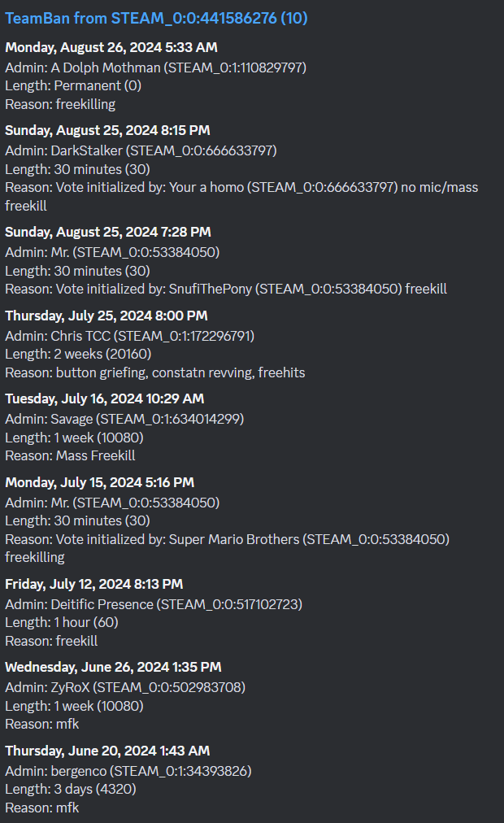Click the reason mentioning no mic/mass freekill
This screenshot has height=823, width=504.
pos(241,196)
